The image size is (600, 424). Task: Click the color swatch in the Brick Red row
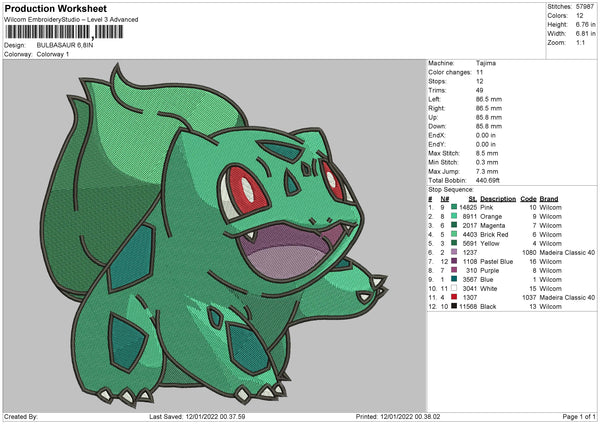(x=454, y=234)
